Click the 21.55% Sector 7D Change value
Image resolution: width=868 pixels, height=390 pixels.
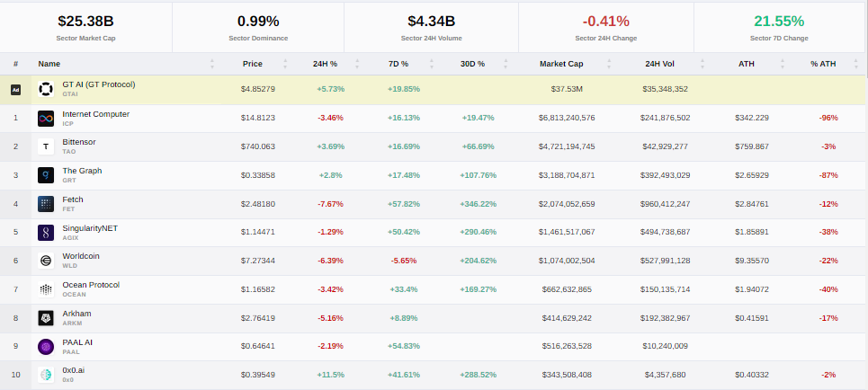[x=779, y=22]
